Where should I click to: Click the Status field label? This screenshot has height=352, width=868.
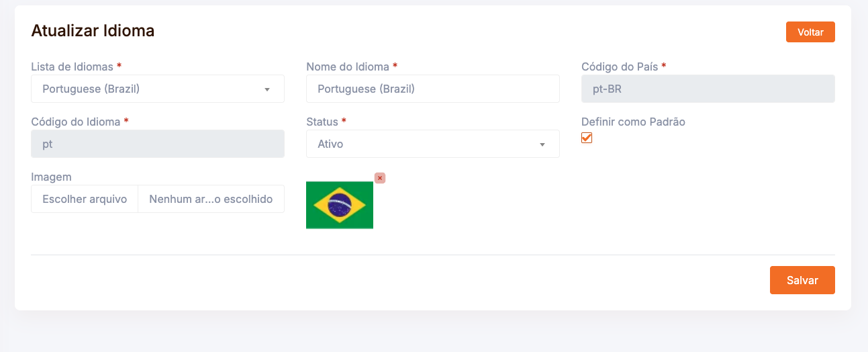322,122
